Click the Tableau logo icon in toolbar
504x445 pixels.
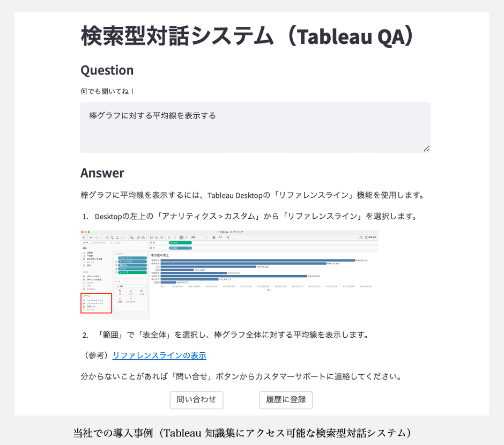pos(84,236)
